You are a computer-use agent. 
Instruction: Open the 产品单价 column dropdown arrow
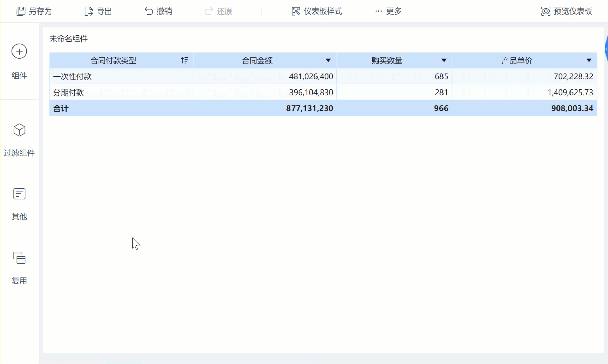click(x=589, y=60)
